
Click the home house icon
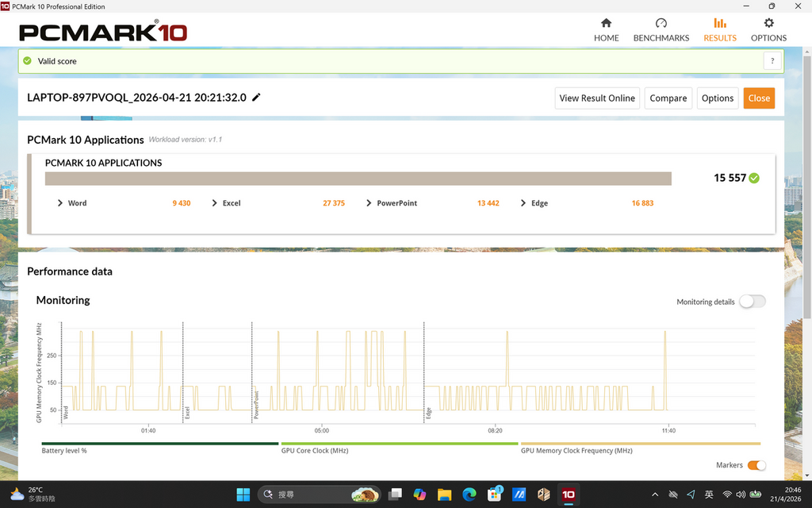(606, 23)
